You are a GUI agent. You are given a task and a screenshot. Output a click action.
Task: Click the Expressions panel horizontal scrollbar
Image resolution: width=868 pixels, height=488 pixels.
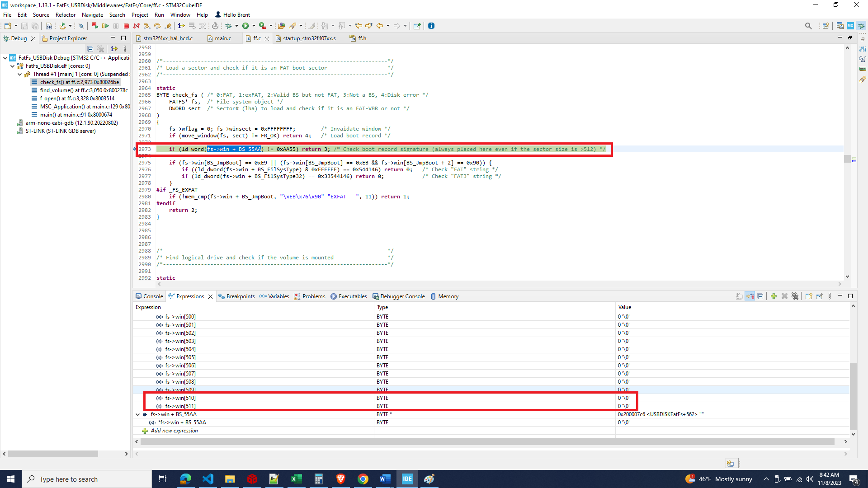(x=487, y=441)
